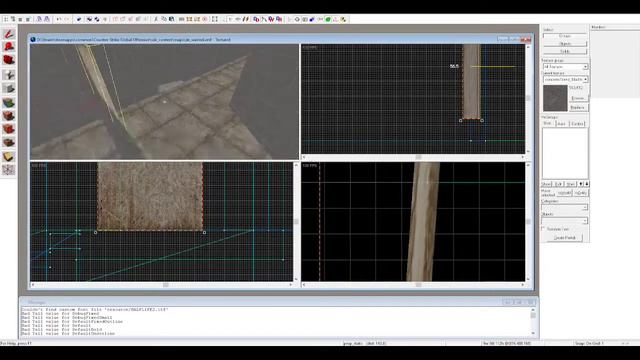Select the Camera tool

click(x=9, y=60)
